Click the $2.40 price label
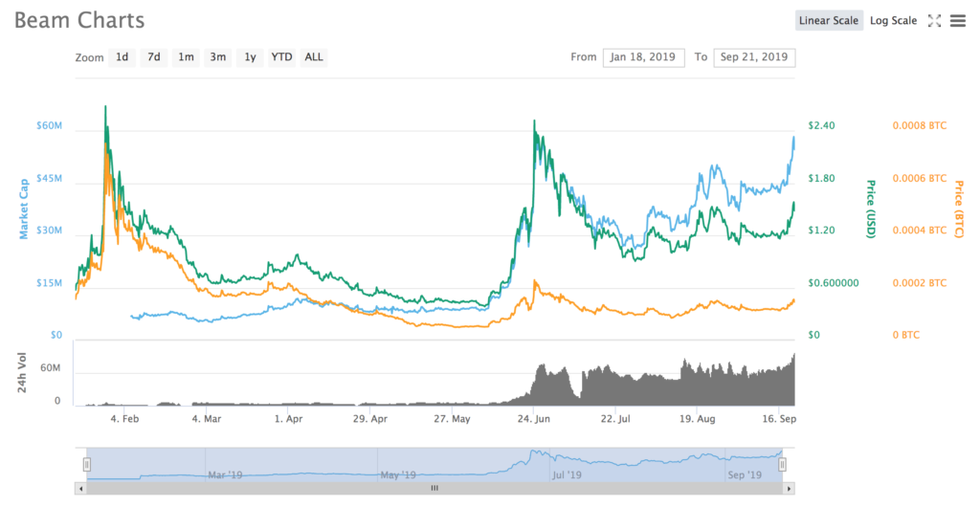 [x=821, y=125]
